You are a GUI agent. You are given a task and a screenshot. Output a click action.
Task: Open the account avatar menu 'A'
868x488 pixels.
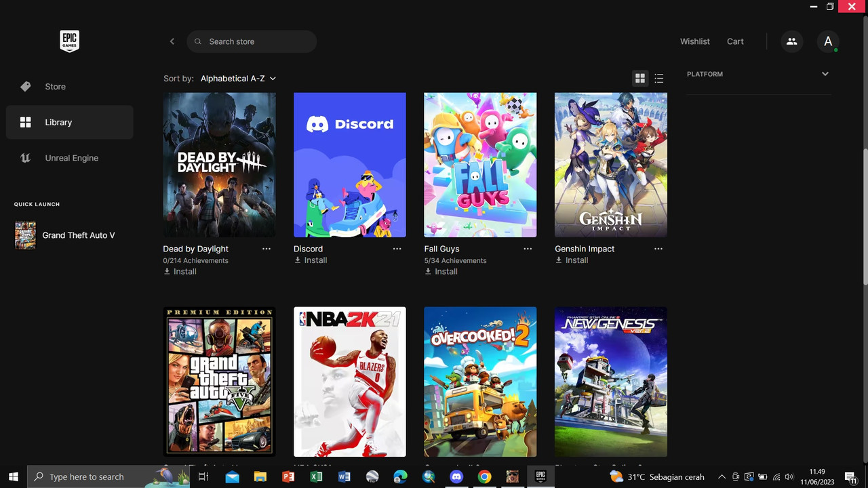(x=828, y=41)
